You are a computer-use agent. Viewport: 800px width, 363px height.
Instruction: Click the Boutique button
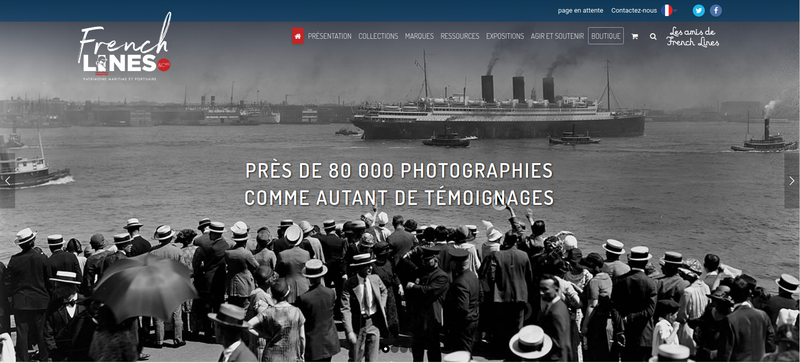[x=606, y=36]
